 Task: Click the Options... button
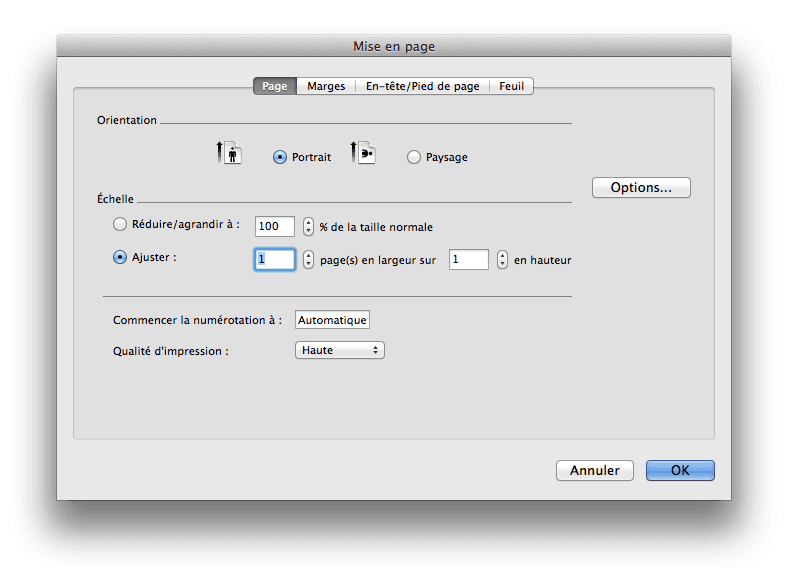(x=641, y=187)
